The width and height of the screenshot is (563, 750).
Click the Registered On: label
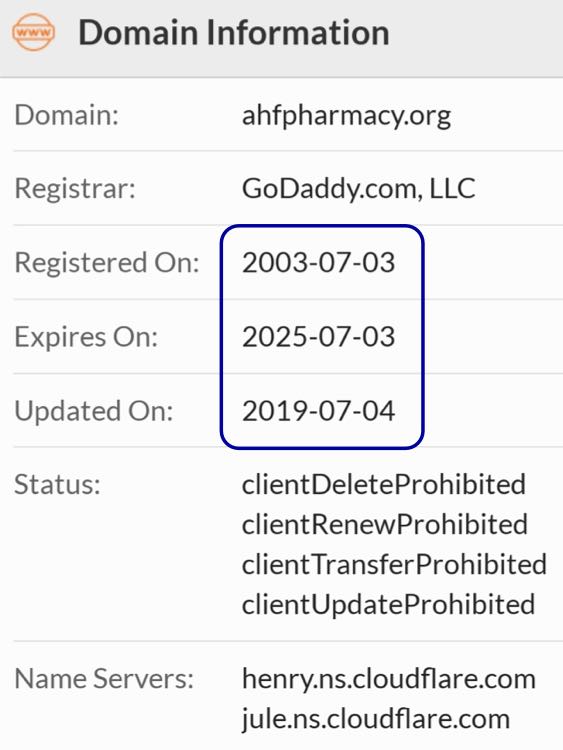107,263
